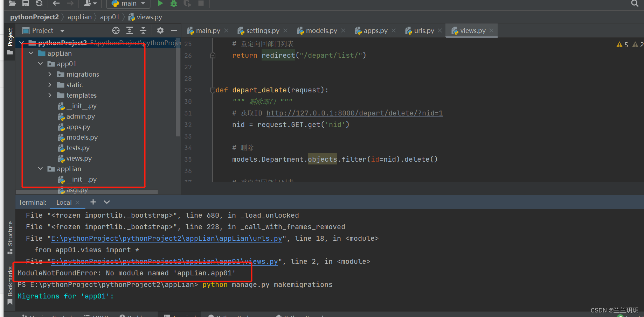Image resolution: width=644 pixels, height=317 pixels.
Task: Collapse the app01 folder
Action: click(40, 64)
